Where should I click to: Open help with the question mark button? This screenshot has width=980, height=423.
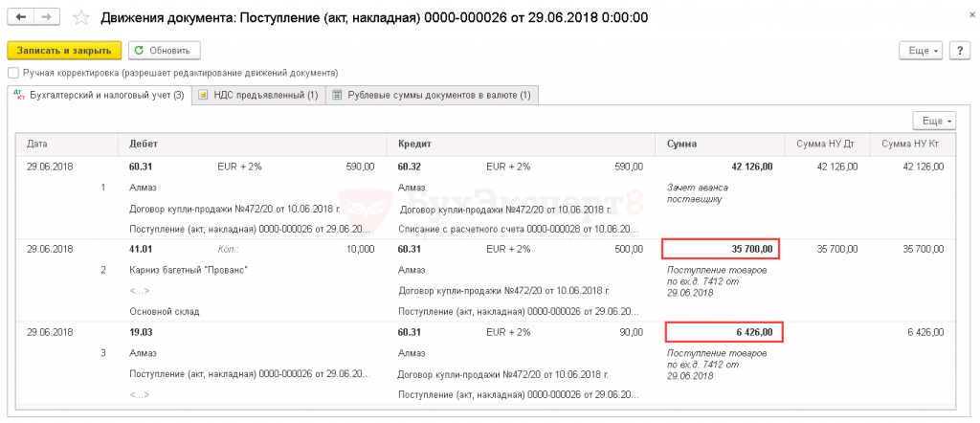[x=959, y=51]
